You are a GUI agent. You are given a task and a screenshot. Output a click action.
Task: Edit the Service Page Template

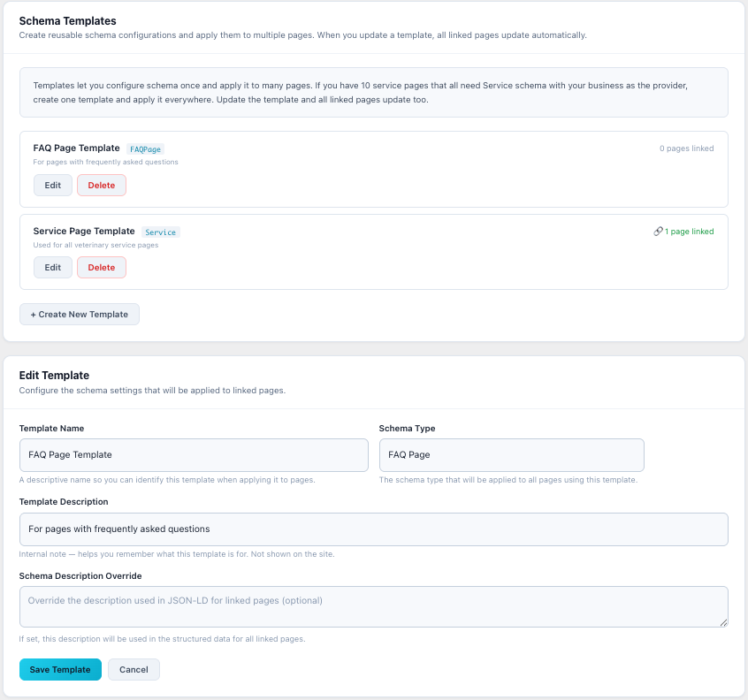[52, 268]
